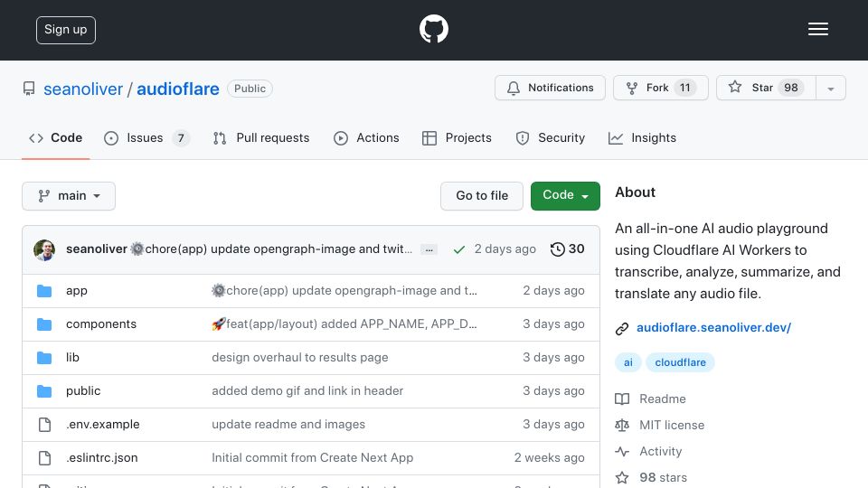Open the 98 stars link
Screen dimensions: 868x488
663,477
